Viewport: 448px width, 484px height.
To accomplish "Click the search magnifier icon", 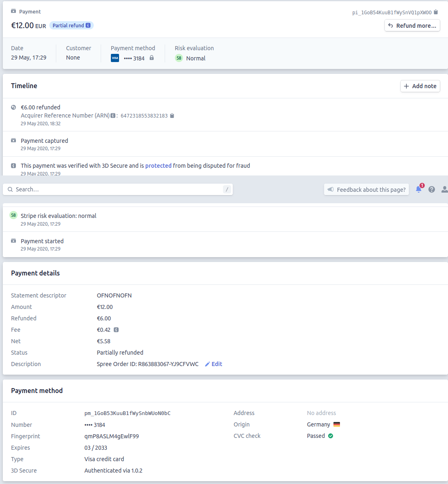I will (10, 189).
